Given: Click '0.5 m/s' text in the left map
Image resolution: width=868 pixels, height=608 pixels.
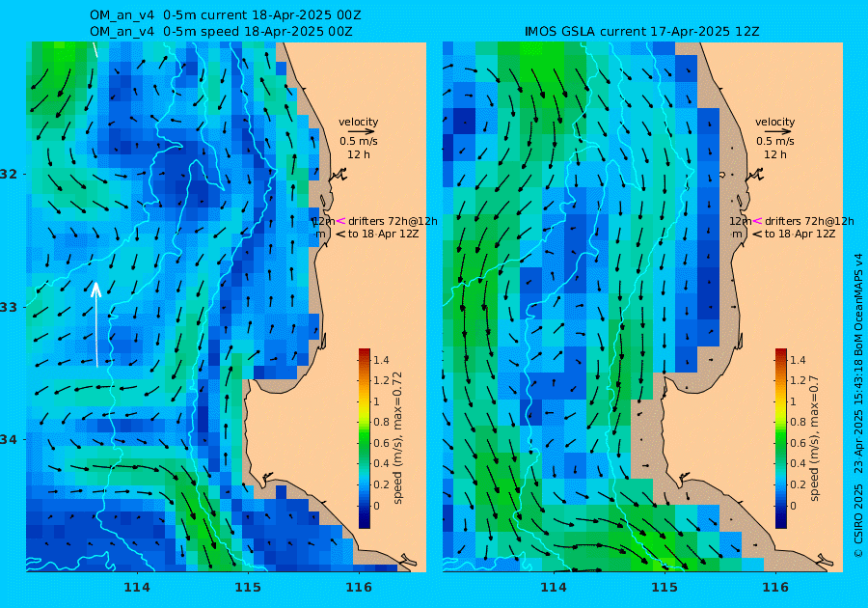Looking at the screenshot, I should [x=359, y=141].
